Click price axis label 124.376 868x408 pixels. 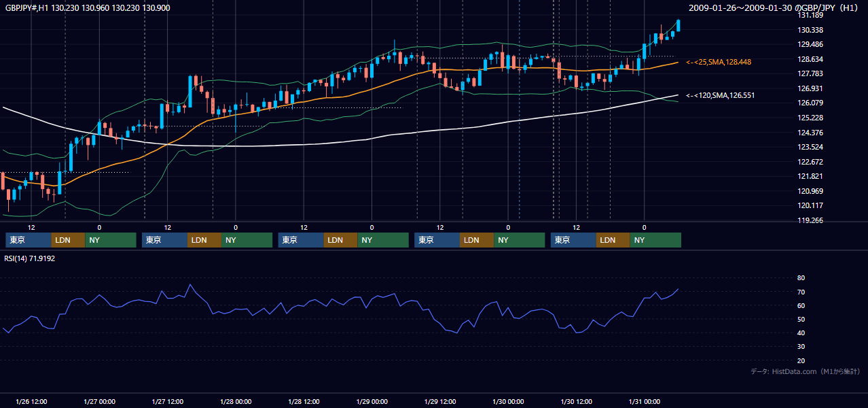pyautogui.click(x=810, y=133)
